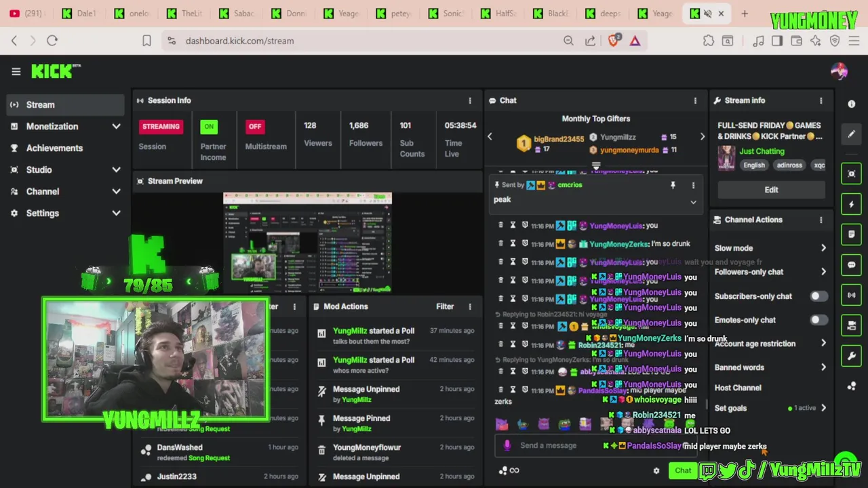Open the hamburger menu next to Kick logo
868x488 pixels.
[x=16, y=71]
